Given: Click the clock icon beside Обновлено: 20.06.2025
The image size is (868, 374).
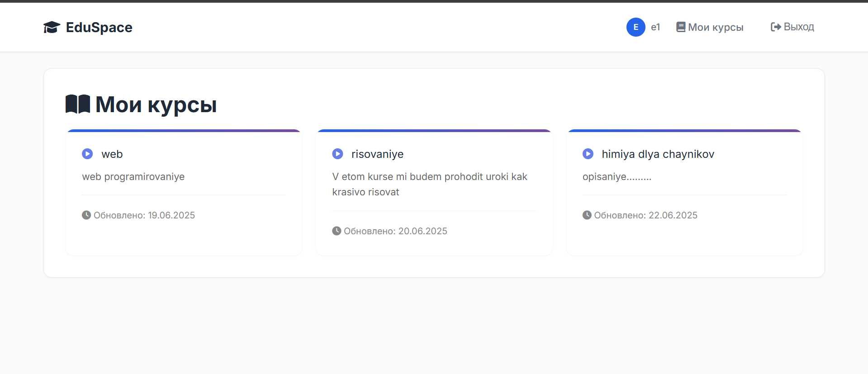Looking at the screenshot, I should coord(337,231).
